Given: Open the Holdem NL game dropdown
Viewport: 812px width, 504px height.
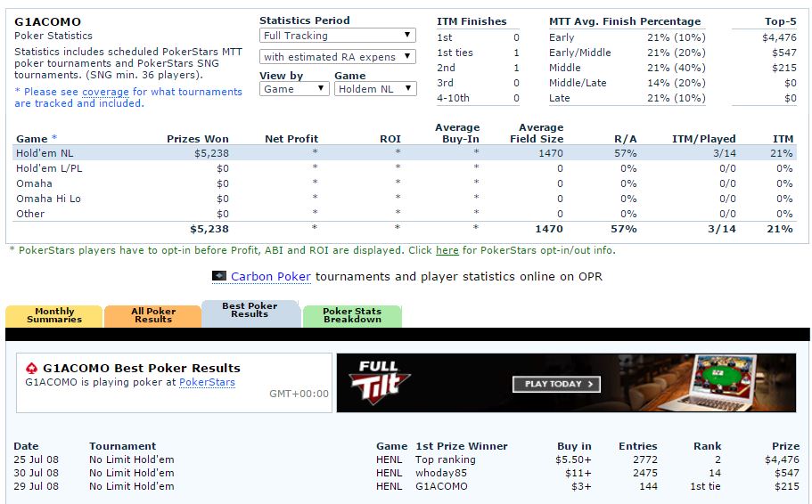Looking at the screenshot, I should pyautogui.click(x=375, y=89).
